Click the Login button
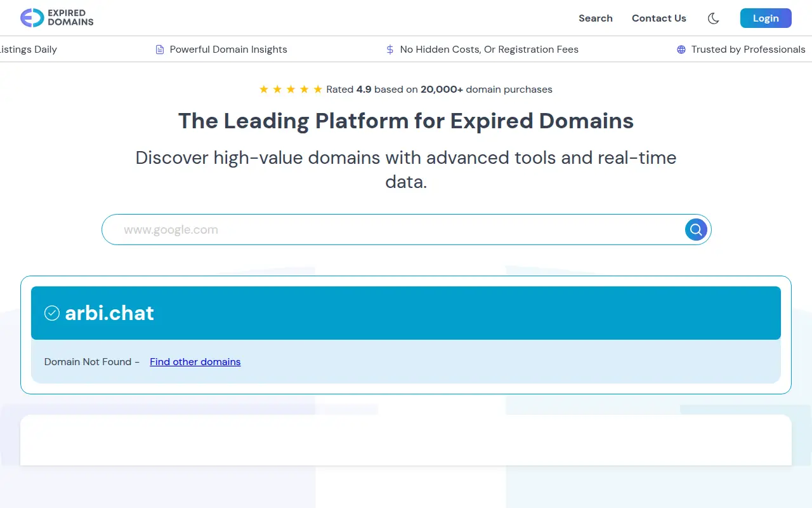This screenshot has height=508, width=812. click(766, 18)
